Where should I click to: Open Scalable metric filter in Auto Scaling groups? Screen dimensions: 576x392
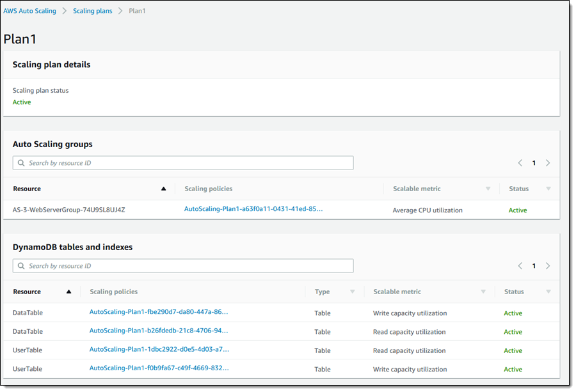point(488,189)
